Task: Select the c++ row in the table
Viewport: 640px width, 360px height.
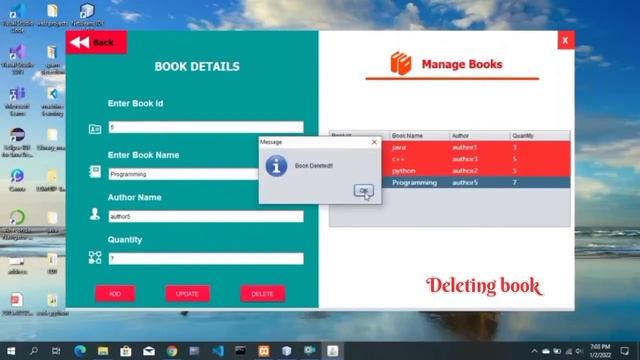Action: pos(476,159)
